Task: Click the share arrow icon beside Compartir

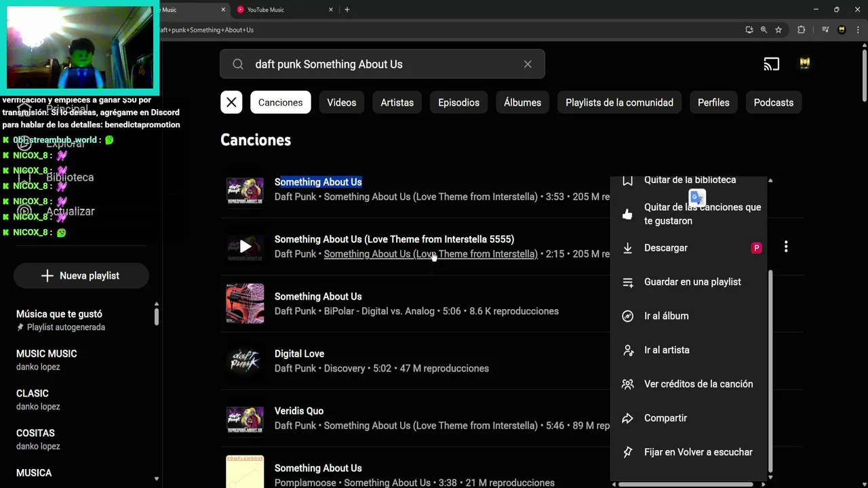Action: point(627,418)
